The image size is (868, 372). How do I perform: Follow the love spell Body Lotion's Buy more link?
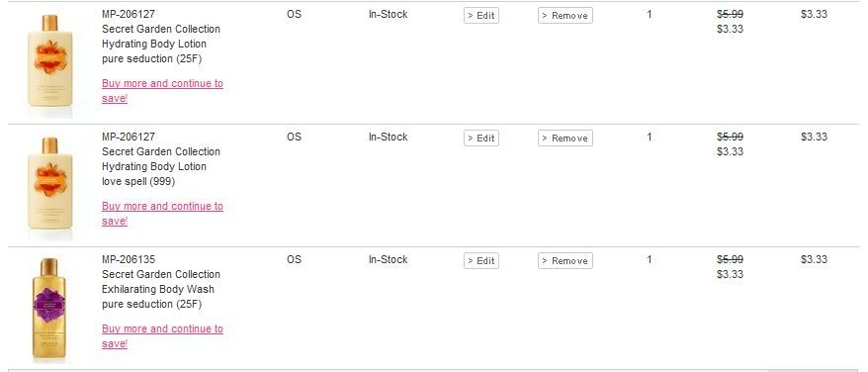[162, 214]
